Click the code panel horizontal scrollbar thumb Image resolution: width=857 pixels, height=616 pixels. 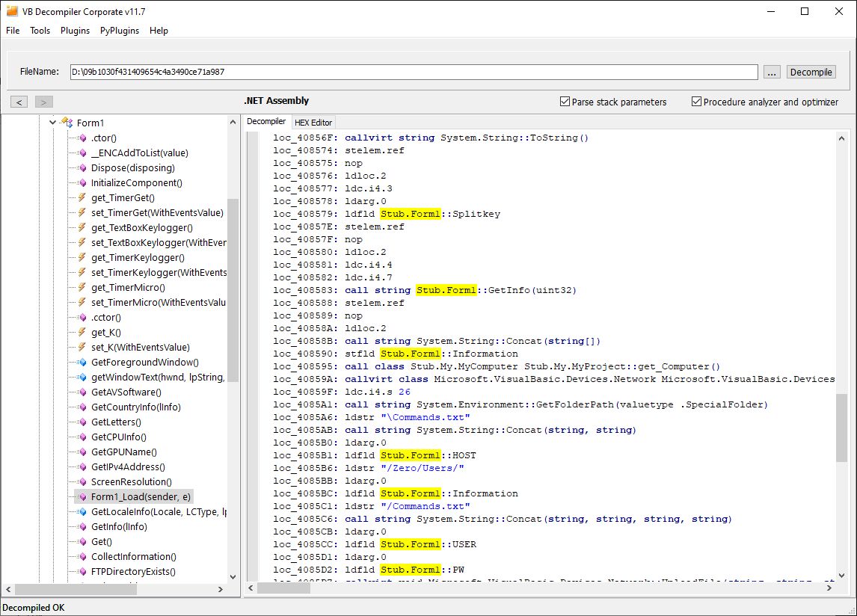coord(283,588)
